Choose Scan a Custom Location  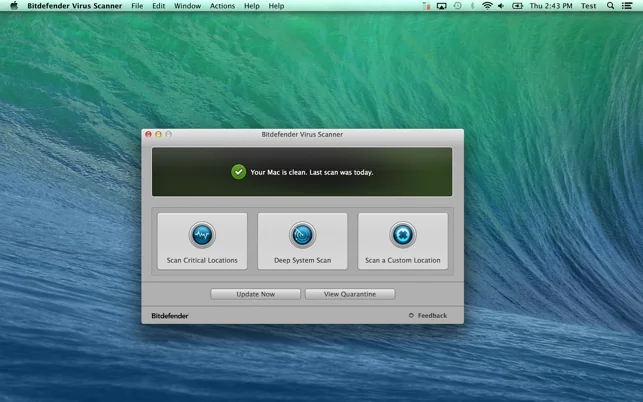[x=403, y=241]
